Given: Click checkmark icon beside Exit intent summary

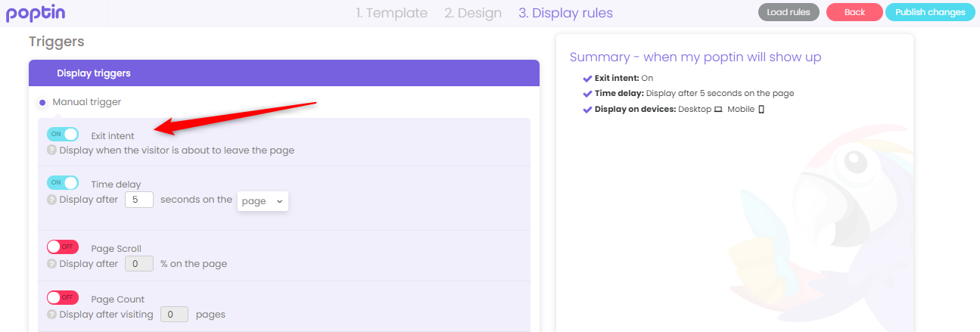Looking at the screenshot, I should [587, 78].
